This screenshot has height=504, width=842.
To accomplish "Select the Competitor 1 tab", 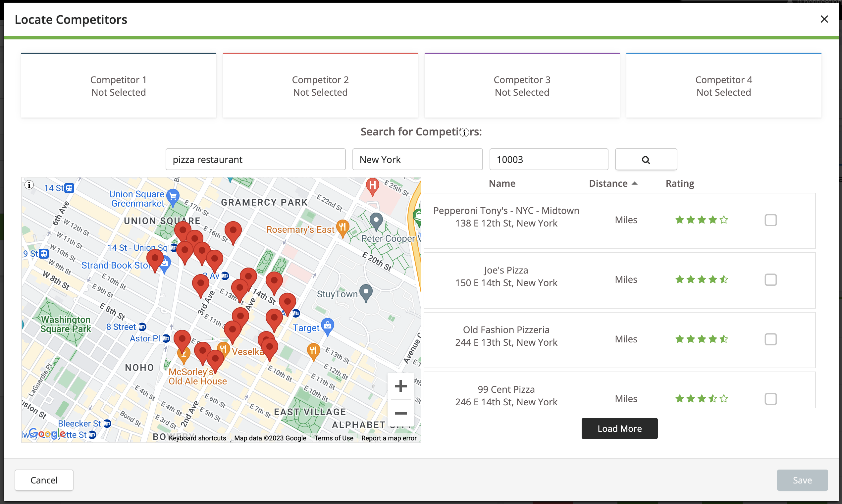I will pos(119,85).
